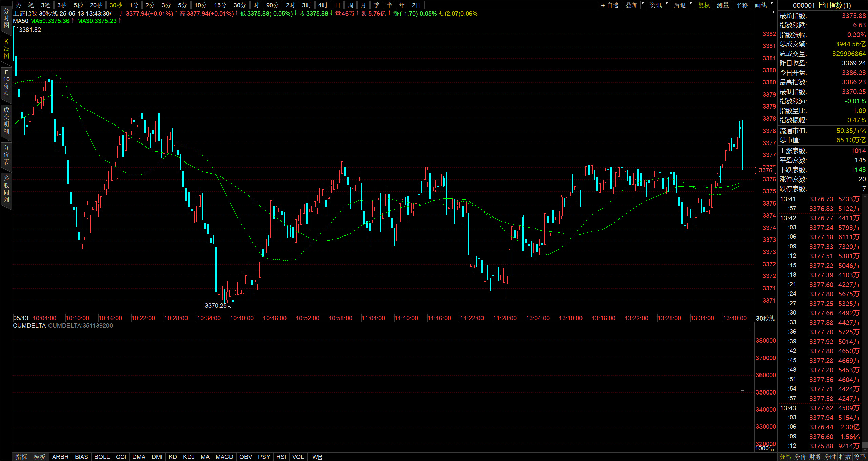
Task: Switch to the 日 daily period
Action: click(337, 5)
